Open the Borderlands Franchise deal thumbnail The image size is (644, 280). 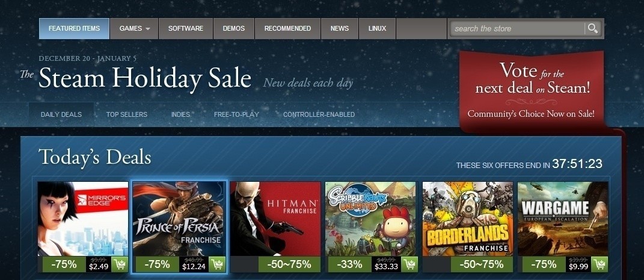[x=468, y=219]
